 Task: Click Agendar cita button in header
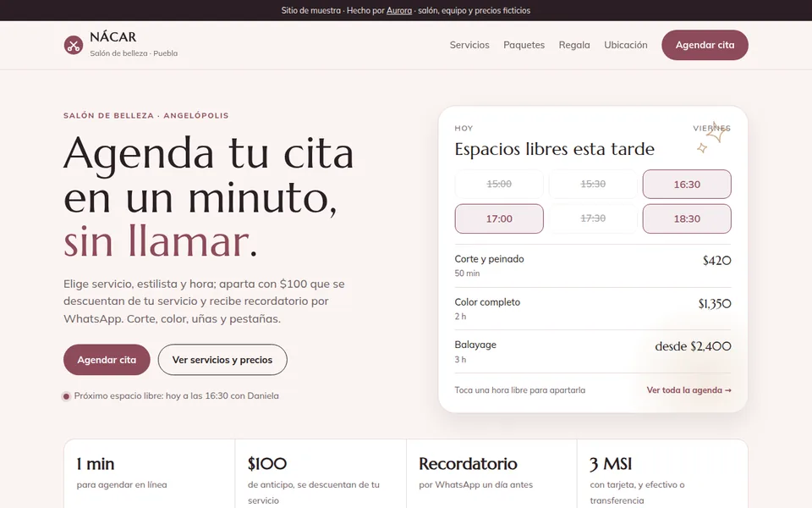coord(705,45)
